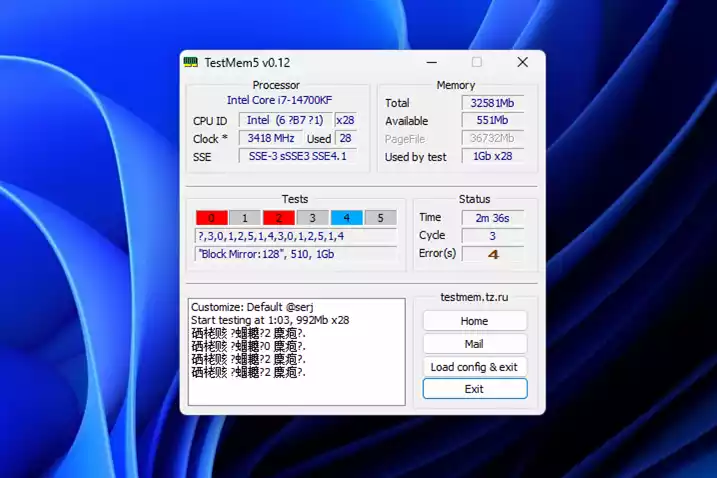
Task: Click the TestMem5 app icon in title bar
Action: [x=191, y=62]
